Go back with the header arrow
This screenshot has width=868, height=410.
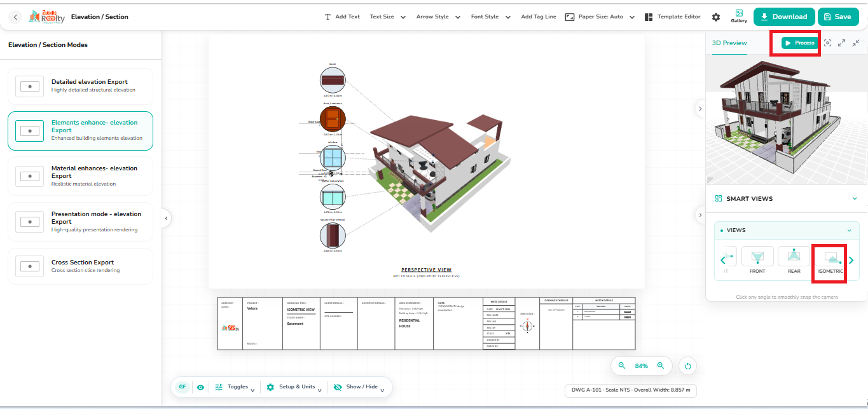click(16, 17)
